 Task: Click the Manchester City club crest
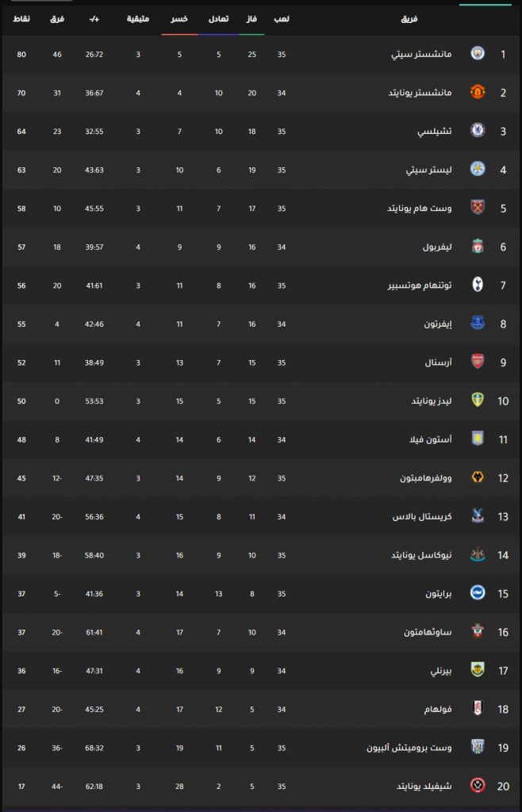point(478,53)
